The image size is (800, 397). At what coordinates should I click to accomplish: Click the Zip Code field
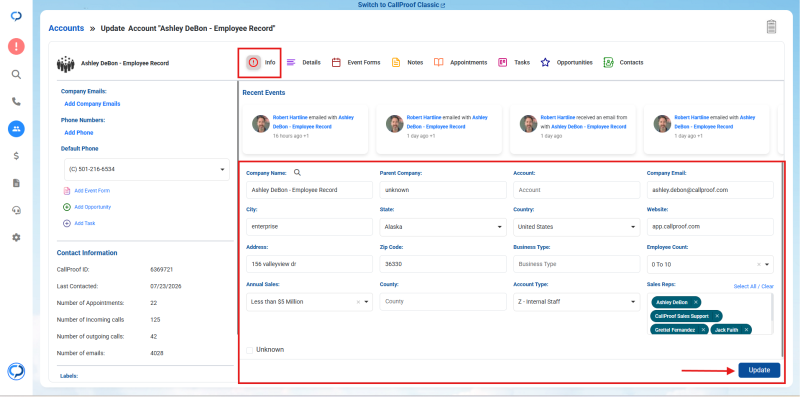[x=443, y=264]
